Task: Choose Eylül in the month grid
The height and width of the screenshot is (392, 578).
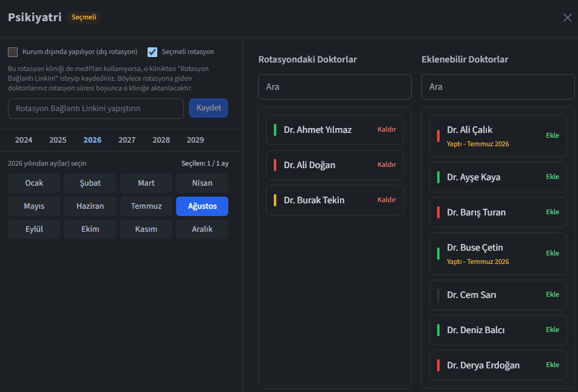Action: point(34,229)
